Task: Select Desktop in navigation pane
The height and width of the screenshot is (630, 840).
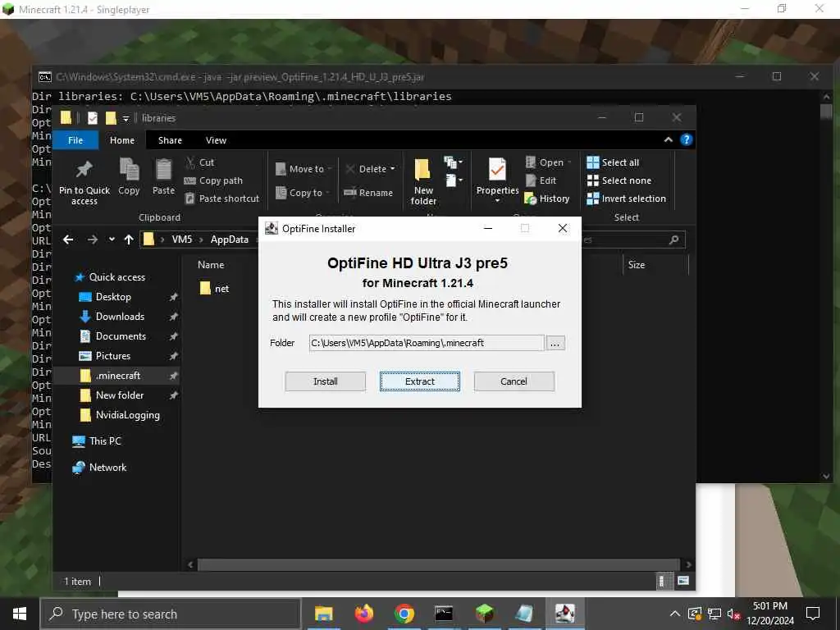Action: [113, 297]
